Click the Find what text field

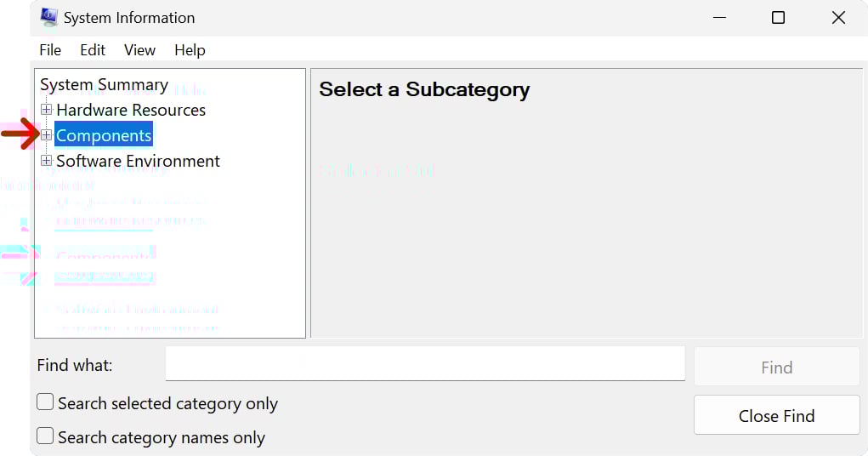(425, 364)
